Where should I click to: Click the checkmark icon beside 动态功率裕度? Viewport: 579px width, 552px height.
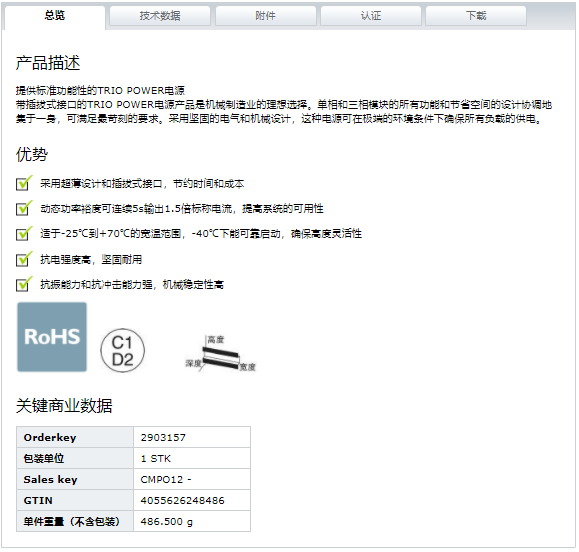click(24, 208)
